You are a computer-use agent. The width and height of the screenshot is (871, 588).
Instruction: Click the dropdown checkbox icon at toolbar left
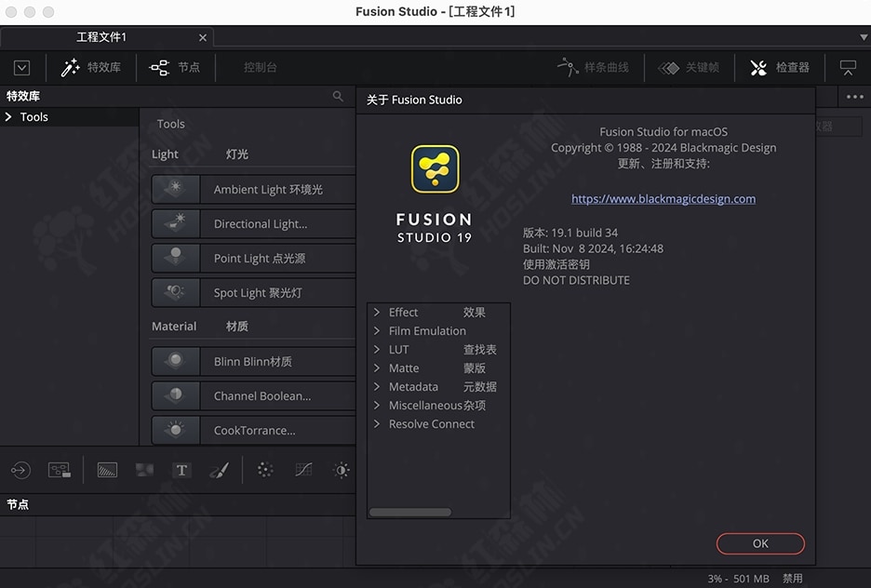coord(21,68)
